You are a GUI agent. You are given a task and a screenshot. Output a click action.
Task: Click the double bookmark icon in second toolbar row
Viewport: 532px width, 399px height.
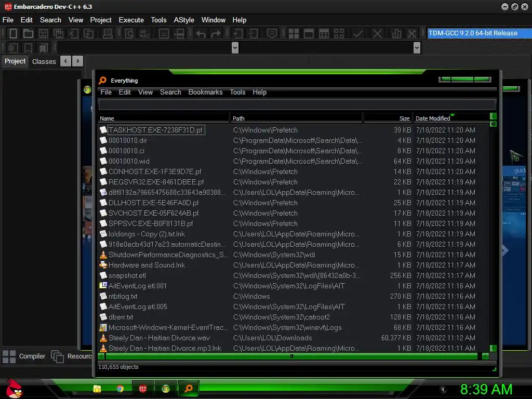43,48
